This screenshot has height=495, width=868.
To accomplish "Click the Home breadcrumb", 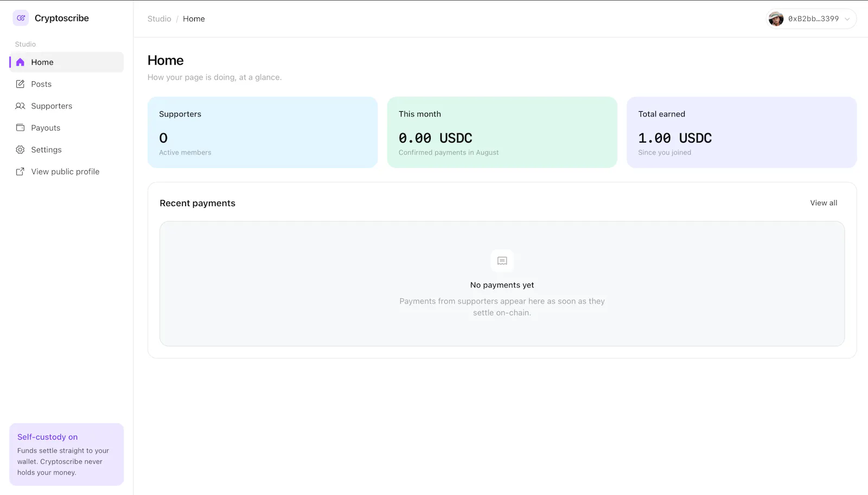I will coord(194,19).
